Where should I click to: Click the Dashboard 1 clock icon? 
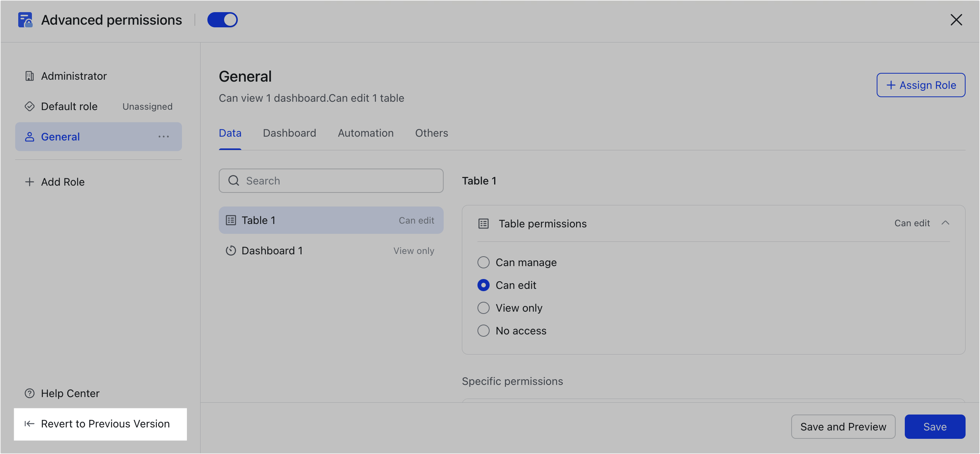(x=231, y=251)
